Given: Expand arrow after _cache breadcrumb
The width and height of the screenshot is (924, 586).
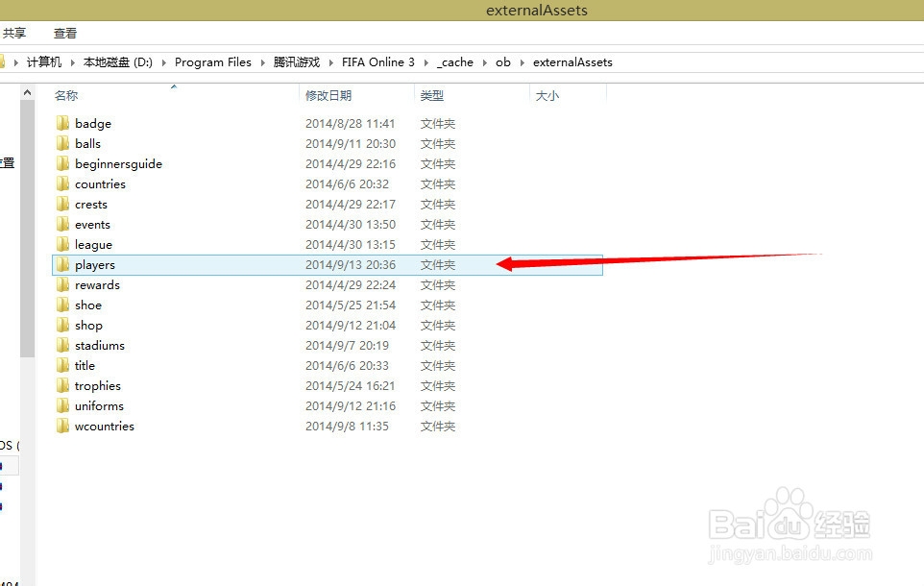Looking at the screenshot, I should click(484, 62).
